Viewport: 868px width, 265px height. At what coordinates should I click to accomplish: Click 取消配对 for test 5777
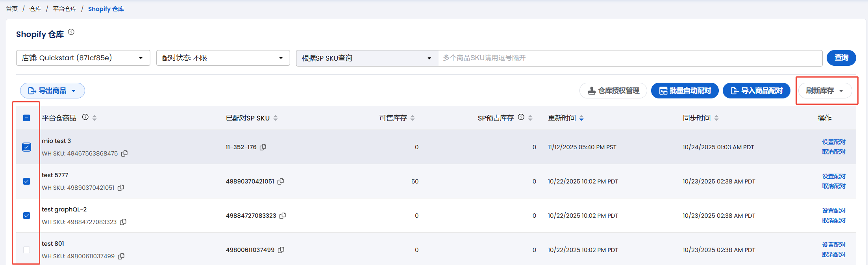(x=833, y=186)
